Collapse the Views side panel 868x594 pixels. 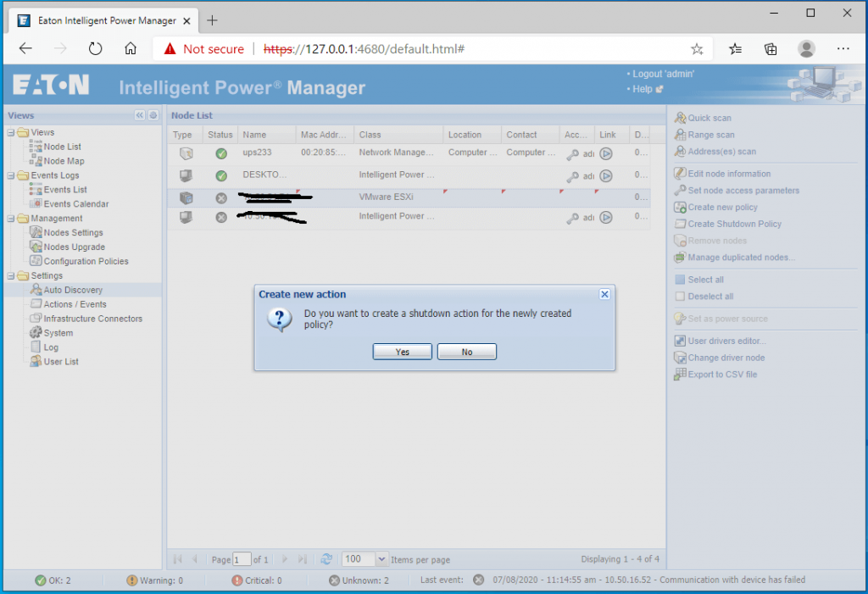click(x=140, y=115)
